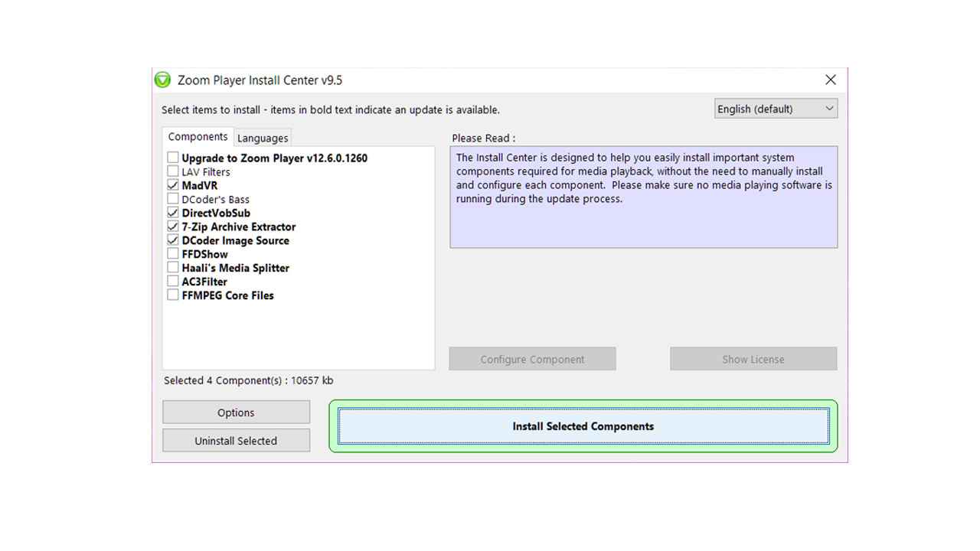Click the FFMPEG Core Files label

tap(227, 295)
